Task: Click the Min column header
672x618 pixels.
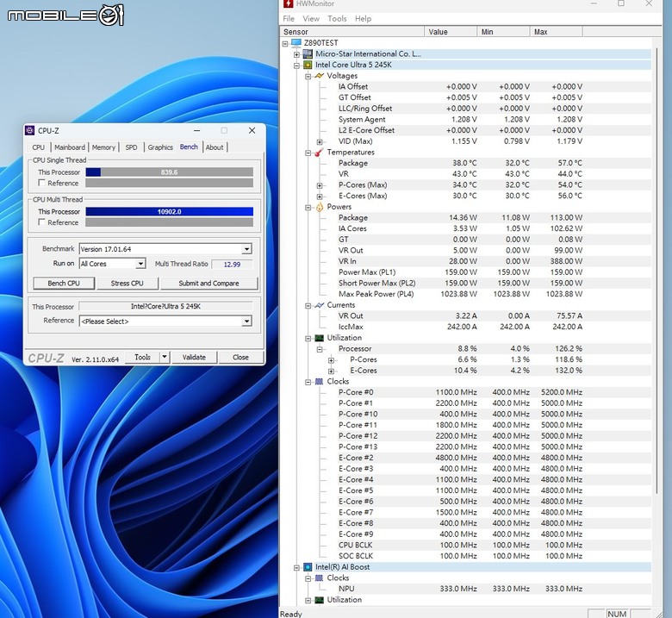Action: (504, 32)
